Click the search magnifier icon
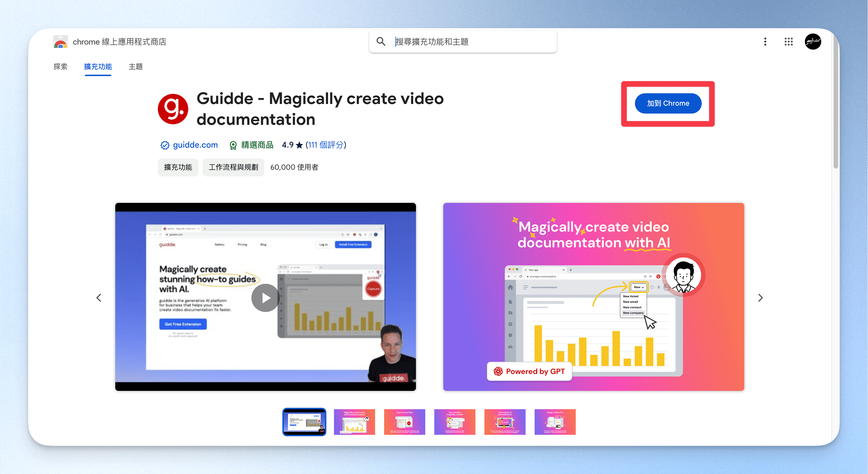Viewport: 868px width, 474px height. coord(381,41)
